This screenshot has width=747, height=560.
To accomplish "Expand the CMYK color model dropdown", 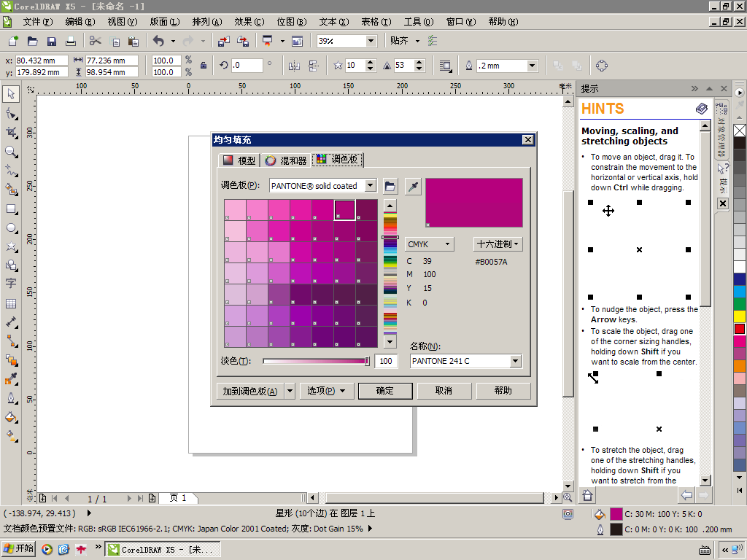I will (x=429, y=244).
